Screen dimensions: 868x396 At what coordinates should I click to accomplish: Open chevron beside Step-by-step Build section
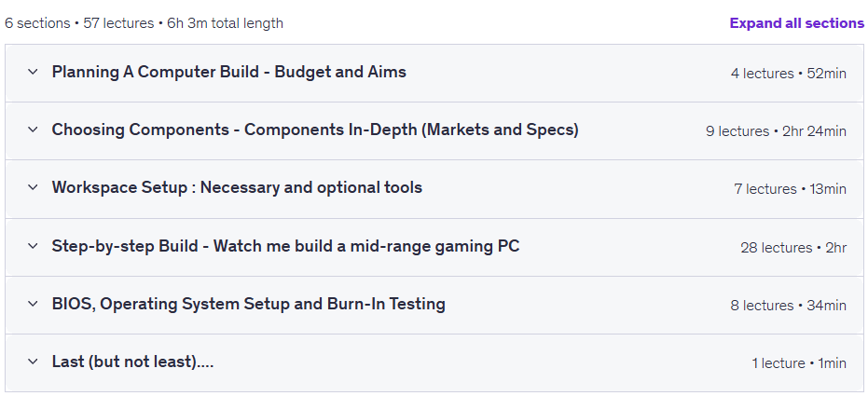click(34, 246)
